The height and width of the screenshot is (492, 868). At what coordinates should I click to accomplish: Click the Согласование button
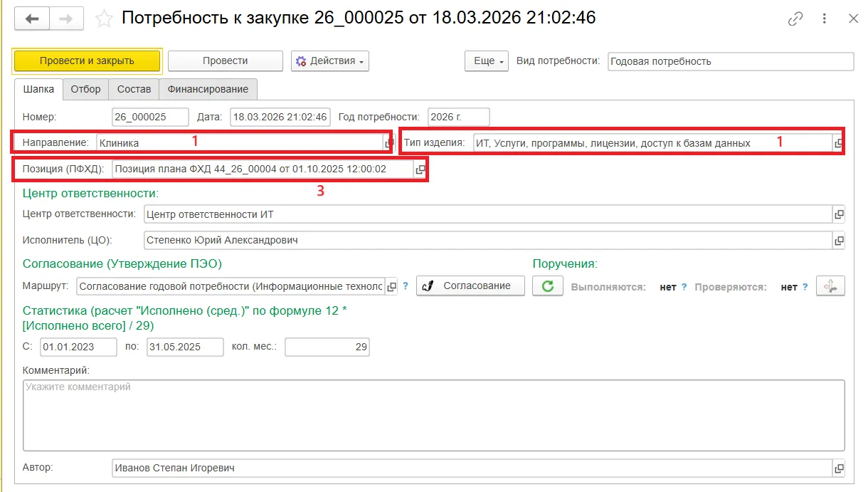pyautogui.click(x=470, y=286)
